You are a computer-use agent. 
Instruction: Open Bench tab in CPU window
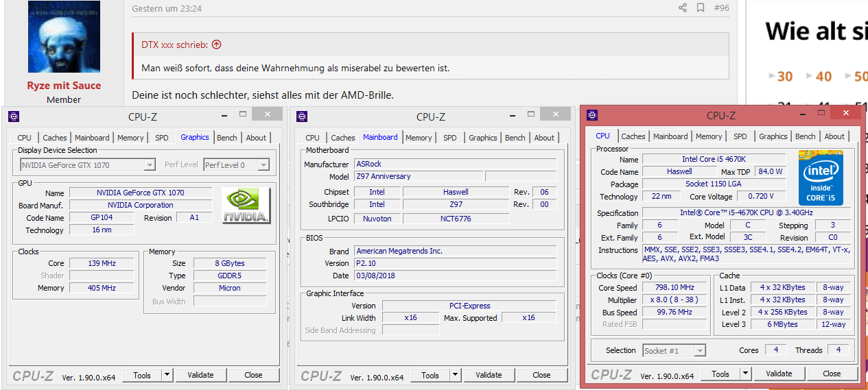806,136
